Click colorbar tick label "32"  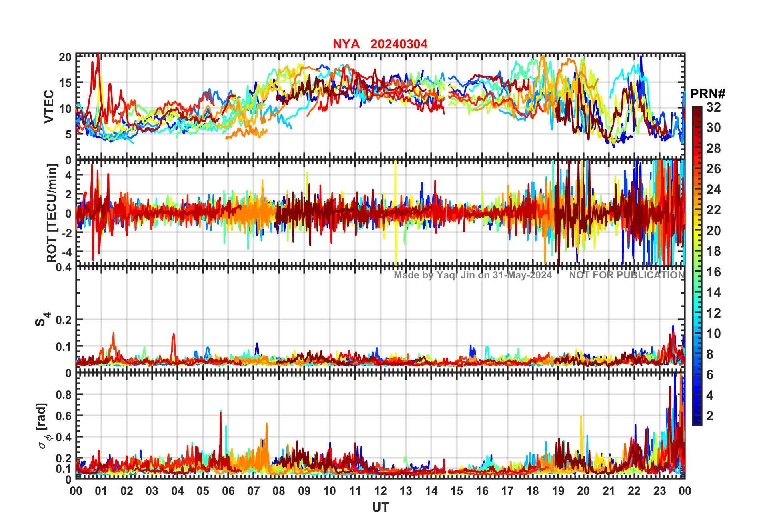(x=713, y=107)
